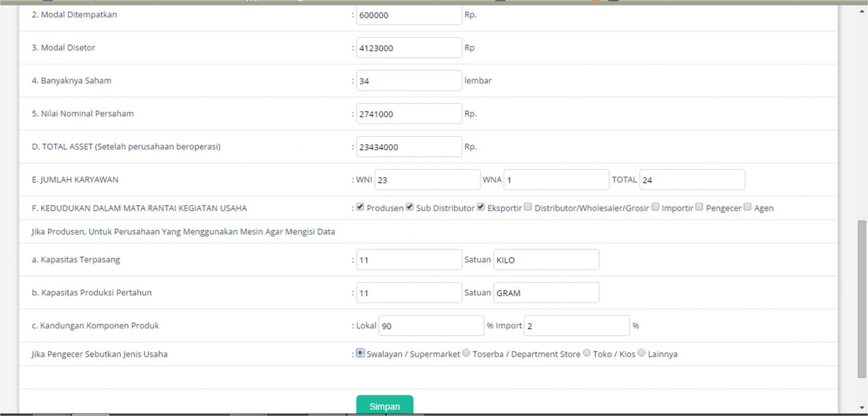Check the Importir option
The width and height of the screenshot is (868, 416).
(x=655, y=207)
